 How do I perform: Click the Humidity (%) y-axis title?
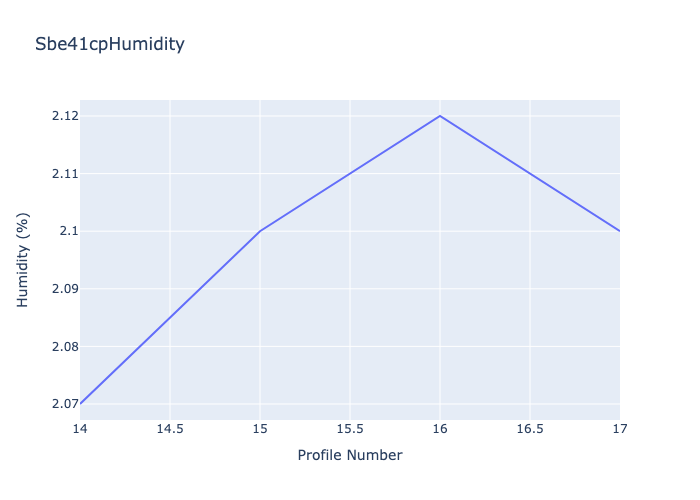[22, 260]
